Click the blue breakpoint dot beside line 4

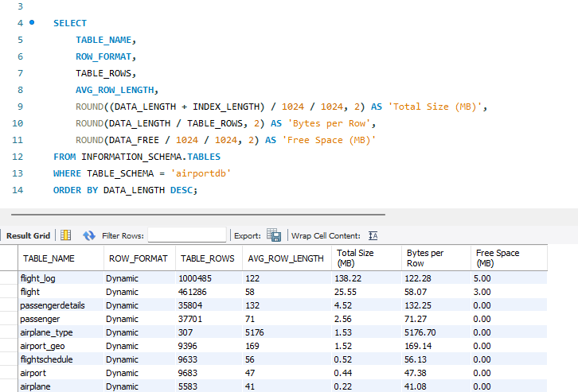(32, 23)
